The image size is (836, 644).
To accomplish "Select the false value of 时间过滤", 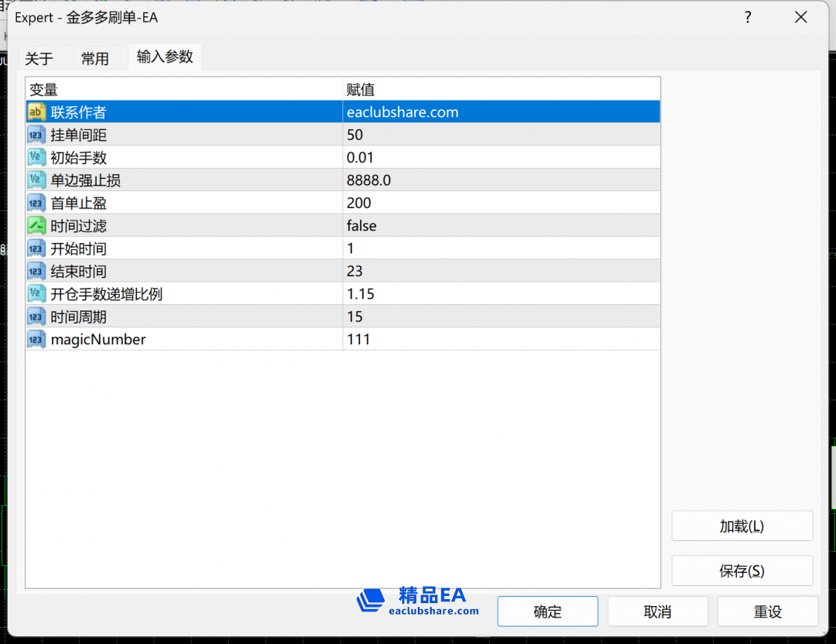I will [361, 226].
